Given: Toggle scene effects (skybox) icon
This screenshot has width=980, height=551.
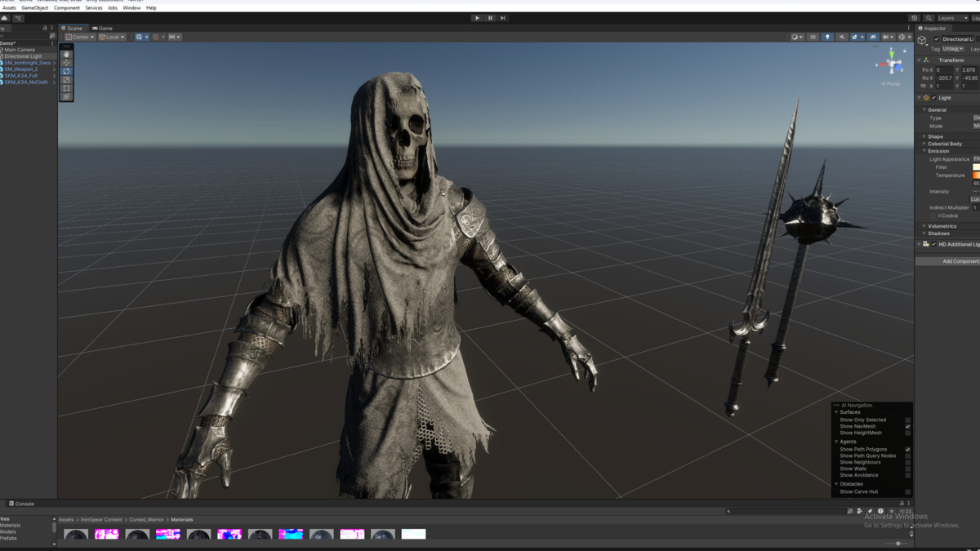Looking at the screenshot, I should click(x=855, y=37).
